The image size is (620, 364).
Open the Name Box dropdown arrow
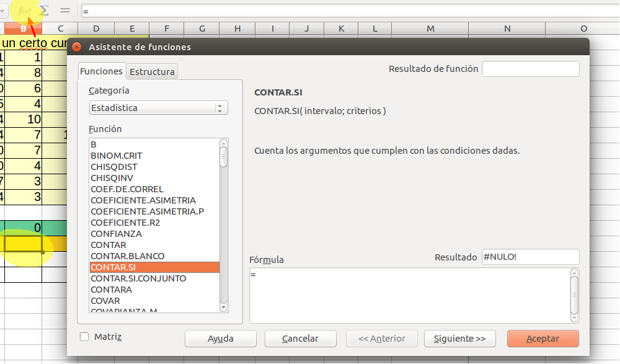(x=3, y=11)
